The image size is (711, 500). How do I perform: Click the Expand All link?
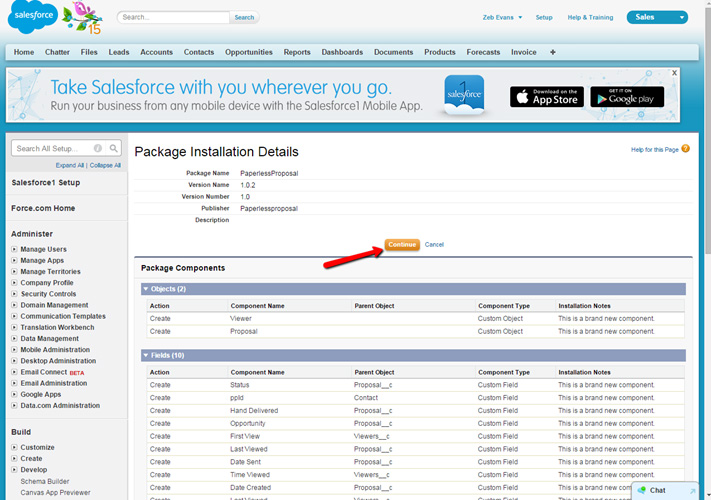click(x=70, y=165)
